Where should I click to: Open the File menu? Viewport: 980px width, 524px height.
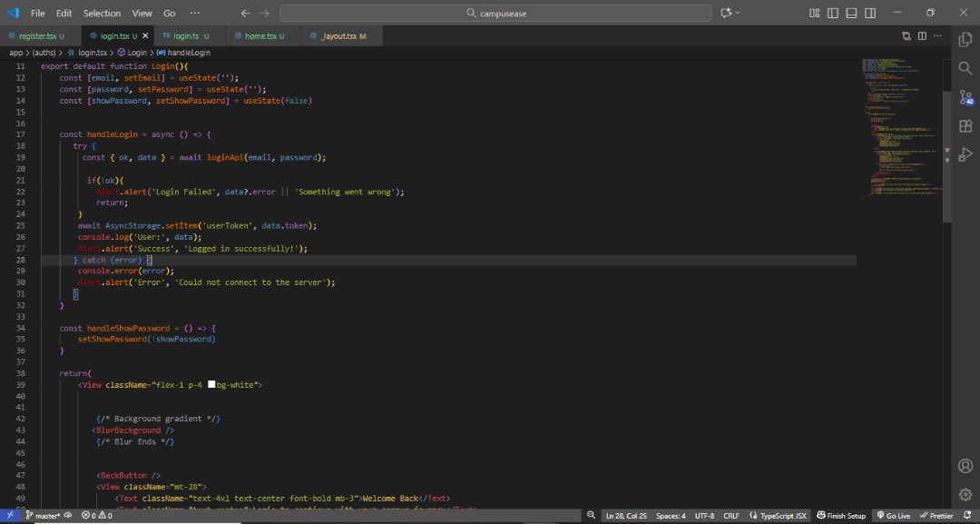tap(37, 13)
